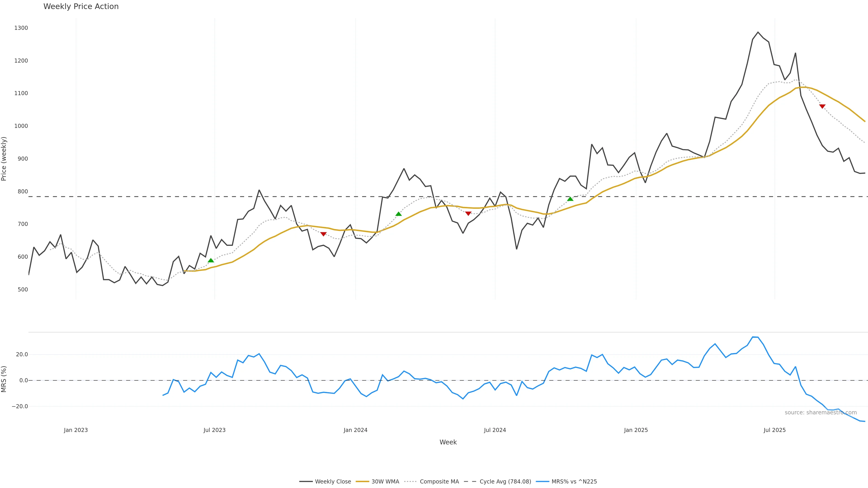Hide the 30W WMA series via legend
Image resolution: width=868 pixels, height=488 pixels.
[x=385, y=482]
